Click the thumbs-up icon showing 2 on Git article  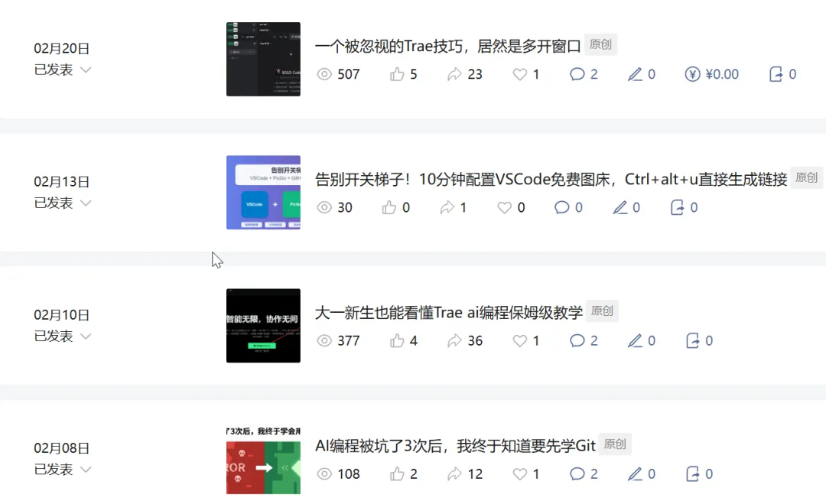(397, 474)
